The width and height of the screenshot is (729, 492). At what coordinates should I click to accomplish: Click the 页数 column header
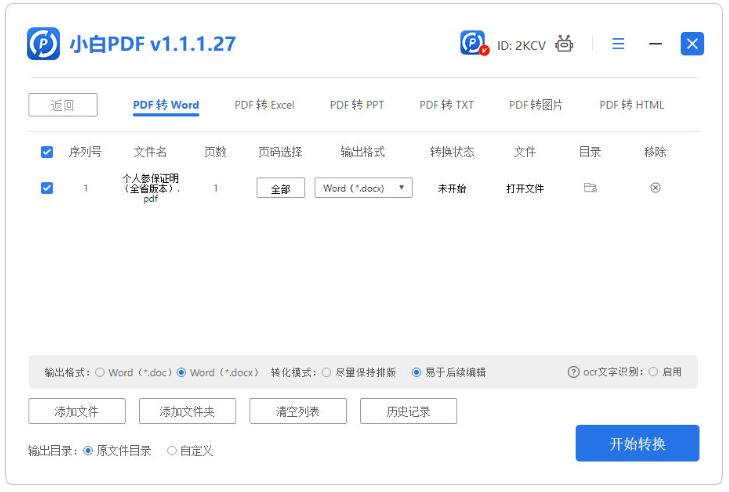tap(215, 152)
